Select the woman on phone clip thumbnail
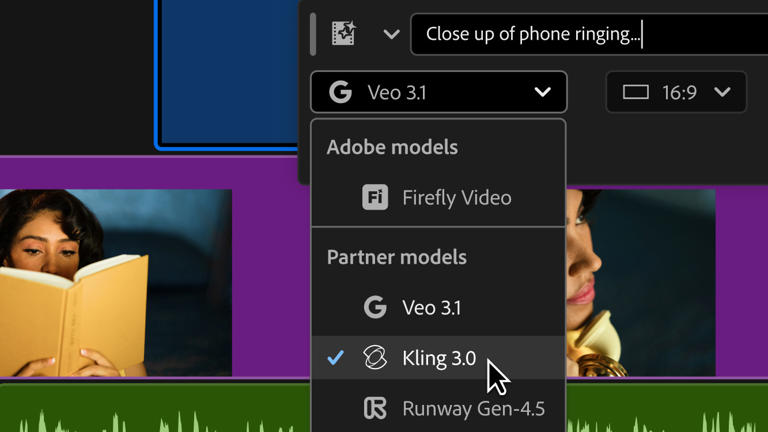This screenshot has height=432, width=768. click(x=641, y=283)
